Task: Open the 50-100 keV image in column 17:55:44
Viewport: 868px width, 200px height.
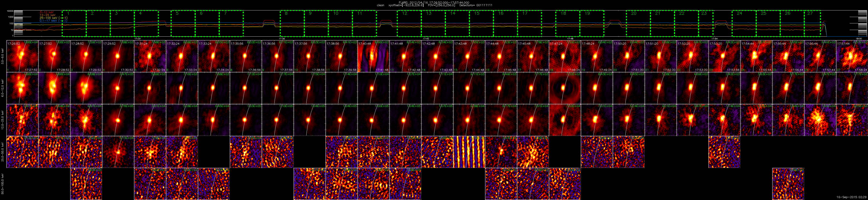Action: [x=788, y=184]
